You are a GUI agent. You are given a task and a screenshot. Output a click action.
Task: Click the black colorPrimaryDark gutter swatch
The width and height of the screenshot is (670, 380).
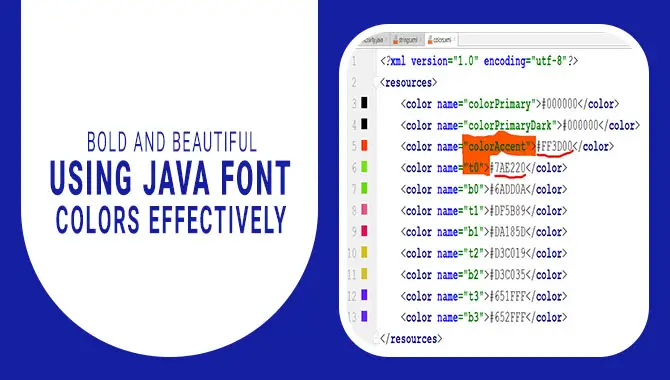[364, 124]
